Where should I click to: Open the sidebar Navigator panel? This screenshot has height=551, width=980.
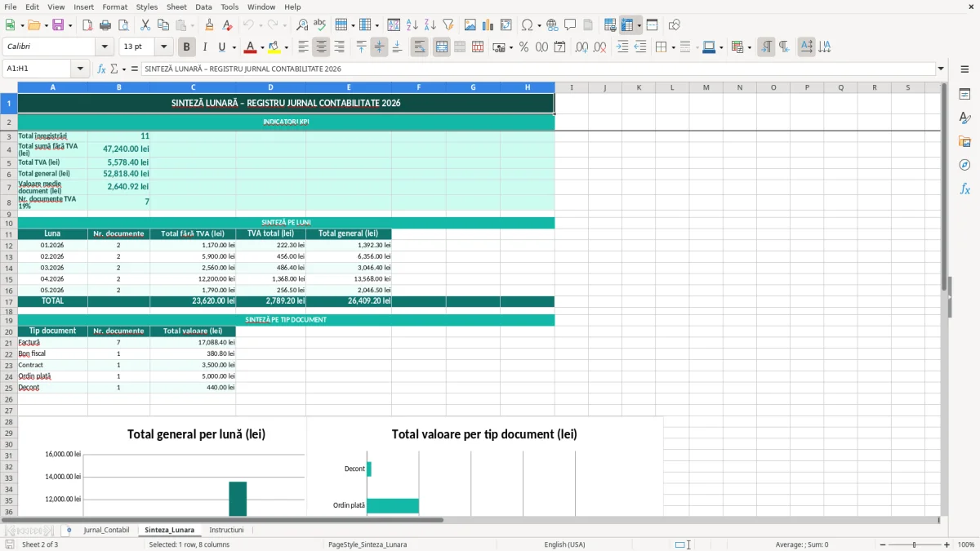pyautogui.click(x=964, y=165)
